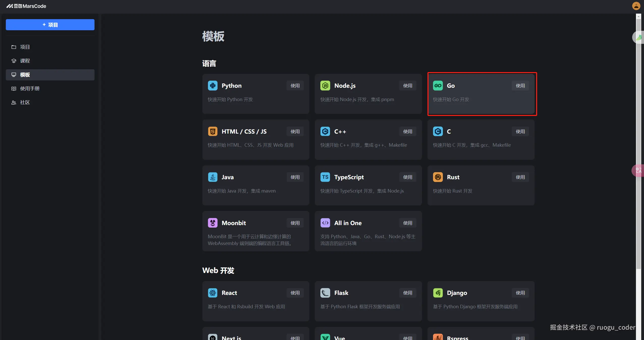Click the Moonbit rabbit icon
Screen dimensions: 644x340
tap(212, 223)
